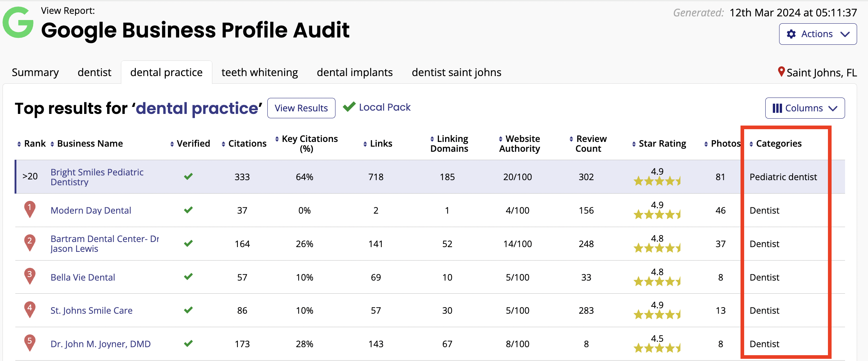Click verified checkmark for St. Johns Smile Care

tap(188, 310)
